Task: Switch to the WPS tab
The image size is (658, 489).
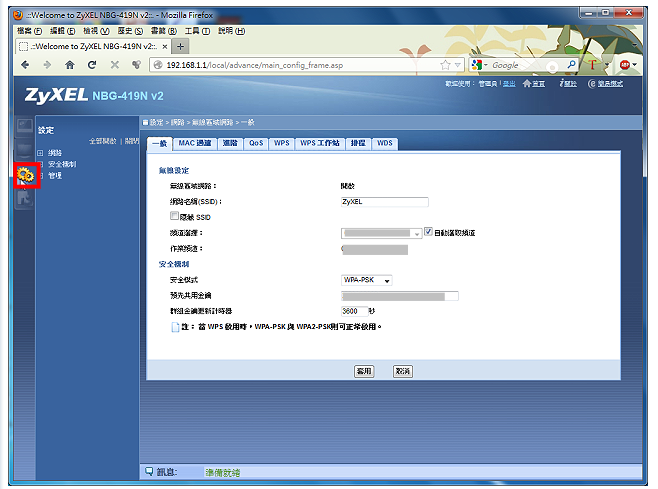Action: click(x=282, y=143)
